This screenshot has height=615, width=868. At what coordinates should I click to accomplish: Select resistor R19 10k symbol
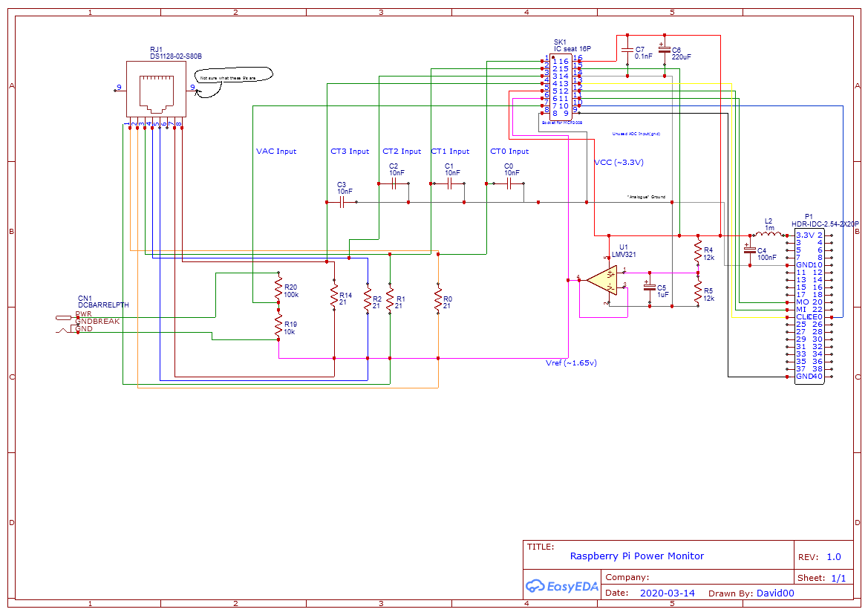[278, 325]
